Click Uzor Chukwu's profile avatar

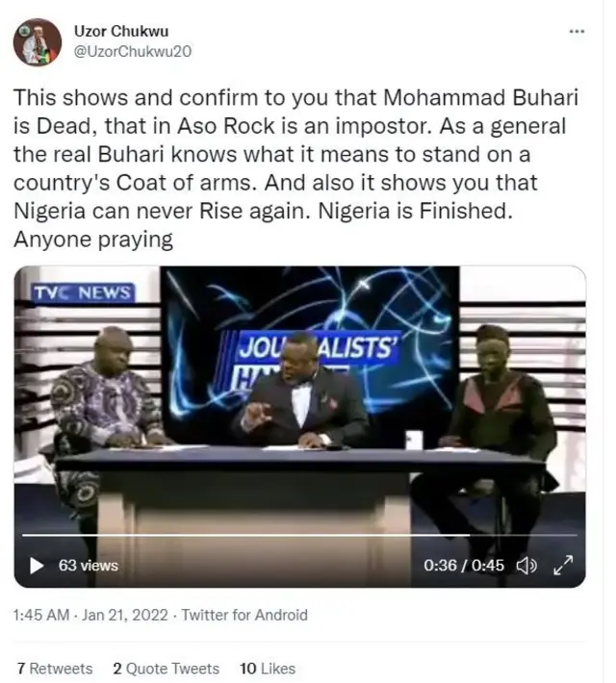click(36, 42)
